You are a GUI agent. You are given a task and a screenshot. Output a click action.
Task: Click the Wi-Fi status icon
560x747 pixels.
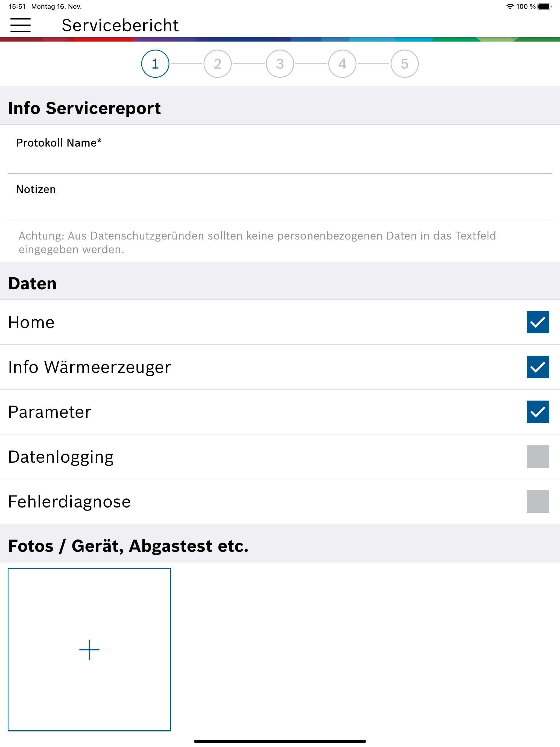point(510,6)
